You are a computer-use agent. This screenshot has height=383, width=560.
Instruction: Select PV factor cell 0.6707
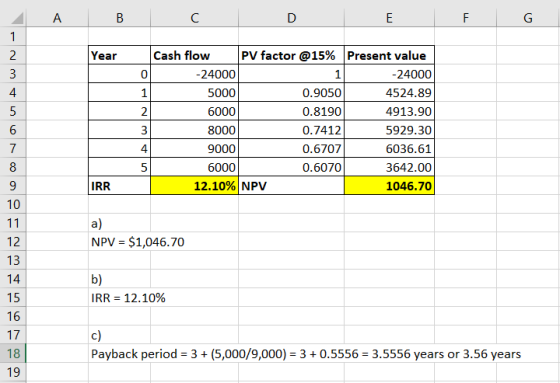(291, 148)
